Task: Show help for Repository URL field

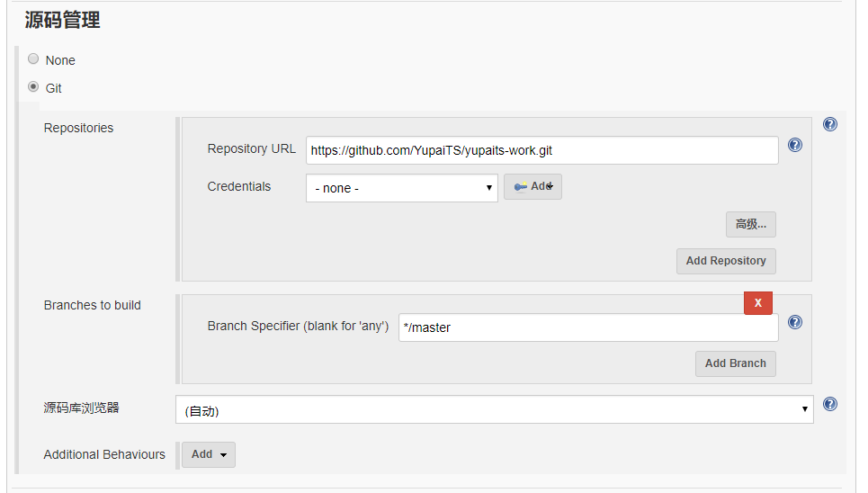Action: click(795, 145)
